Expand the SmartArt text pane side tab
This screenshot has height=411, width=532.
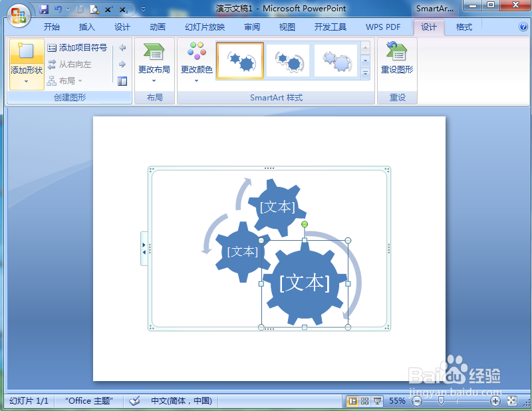click(144, 249)
